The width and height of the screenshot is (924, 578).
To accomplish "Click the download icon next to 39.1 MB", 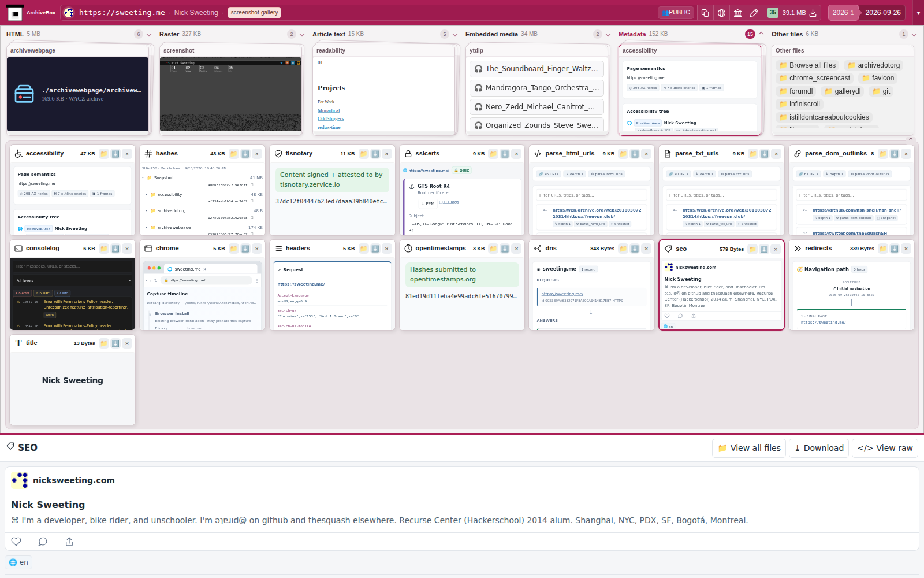I will (x=813, y=13).
